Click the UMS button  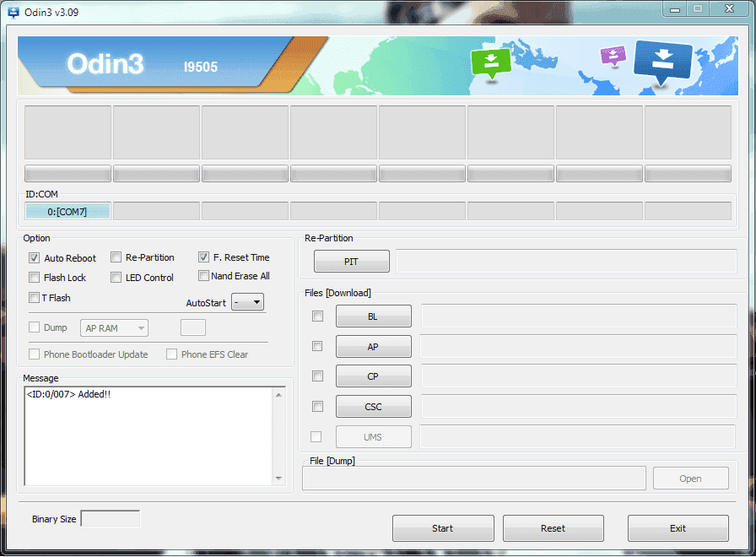point(373,437)
